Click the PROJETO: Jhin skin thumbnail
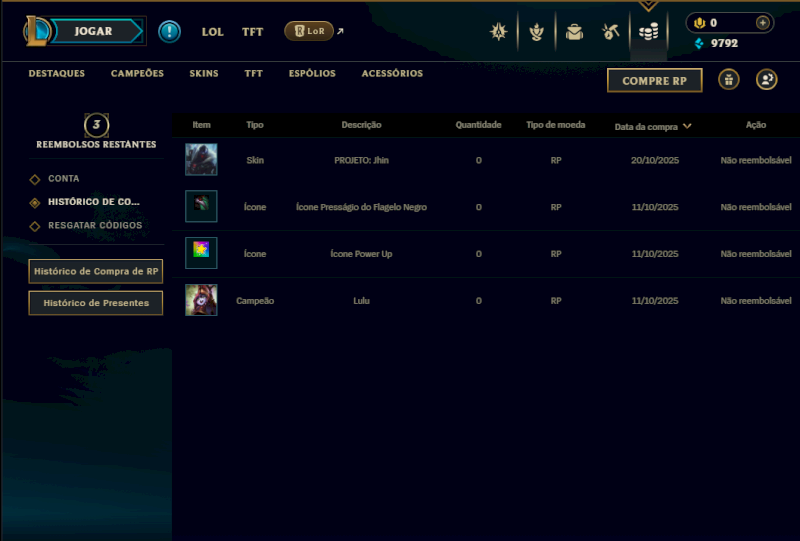800x541 pixels. coord(201,160)
